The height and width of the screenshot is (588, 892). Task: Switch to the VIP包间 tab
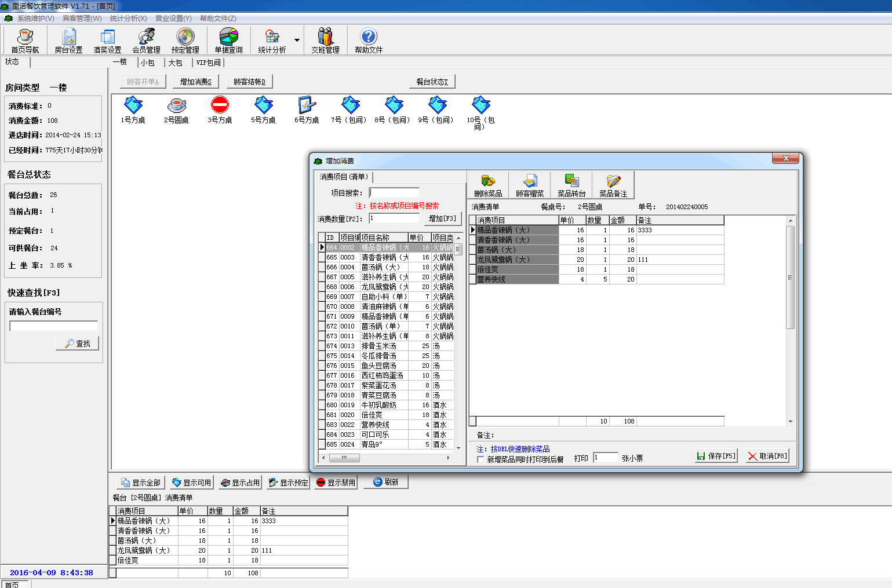coord(208,63)
